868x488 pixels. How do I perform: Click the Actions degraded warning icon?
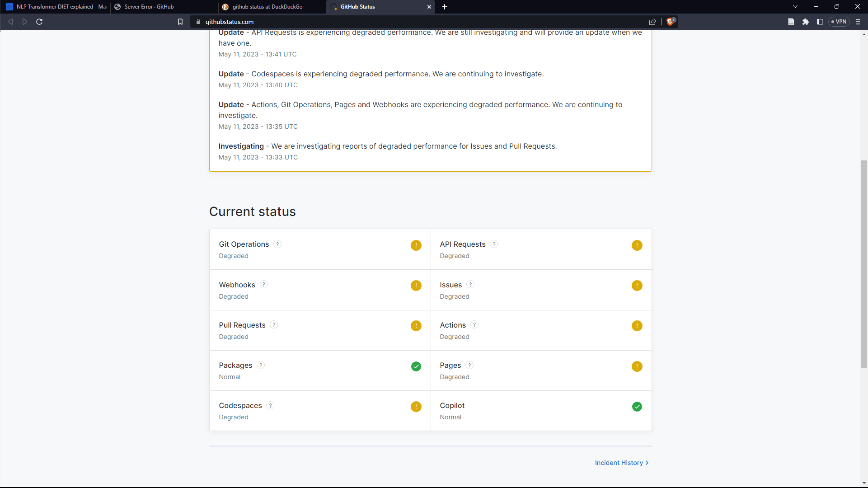[x=637, y=326]
